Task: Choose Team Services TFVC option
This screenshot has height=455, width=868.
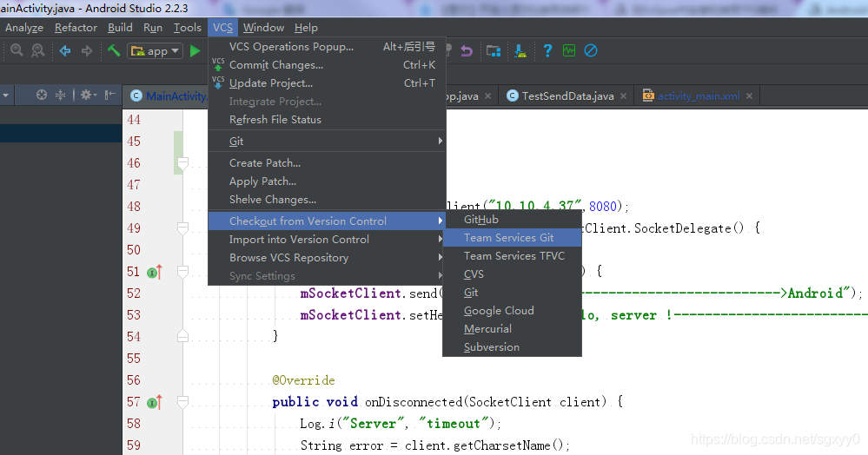Action: pyautogui.click(x=512, y=256)
